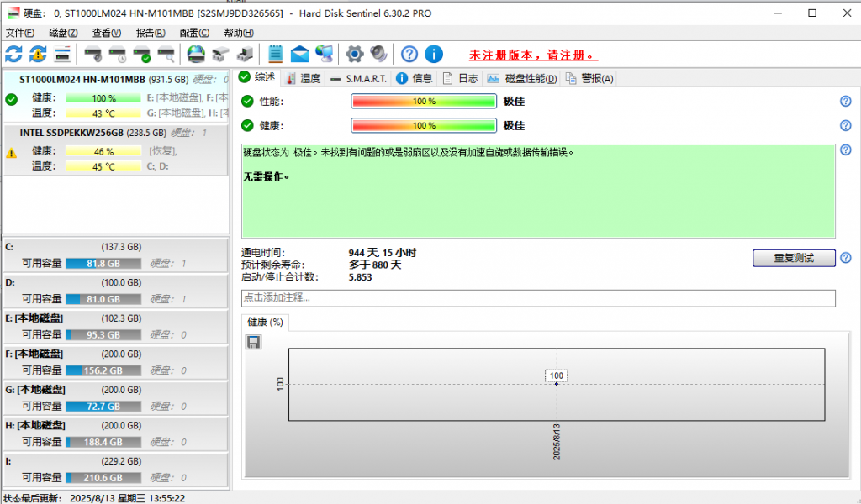Click the green check icon on ST1000LM024 disk
This screenshot has height=504, width=861.
pos(11,99)
